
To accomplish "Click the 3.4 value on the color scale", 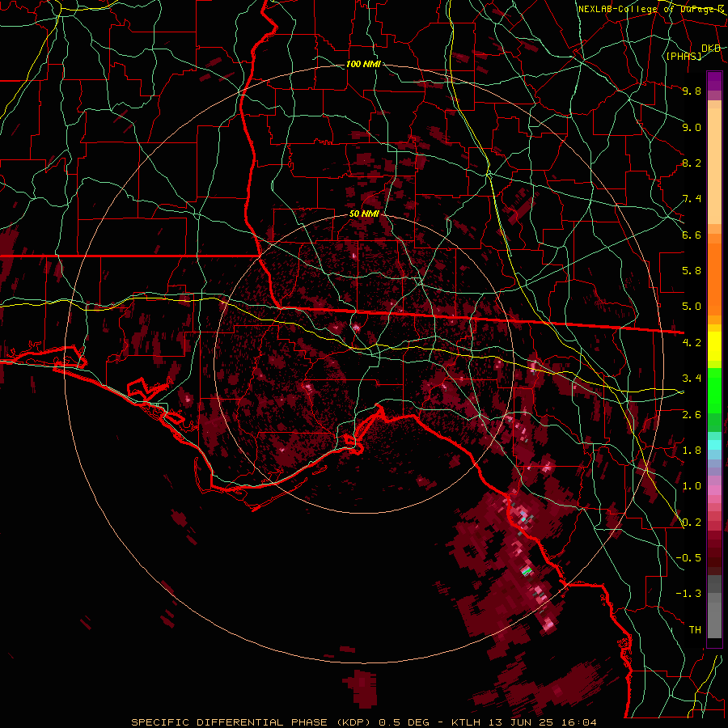I will pyautogui.click(x=692, y=379).
